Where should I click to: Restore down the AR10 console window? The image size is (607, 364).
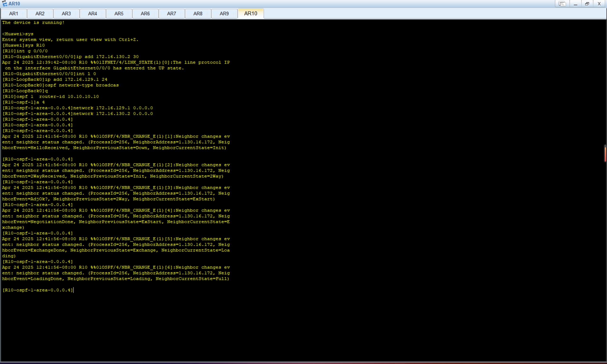(x=587, y=4)
